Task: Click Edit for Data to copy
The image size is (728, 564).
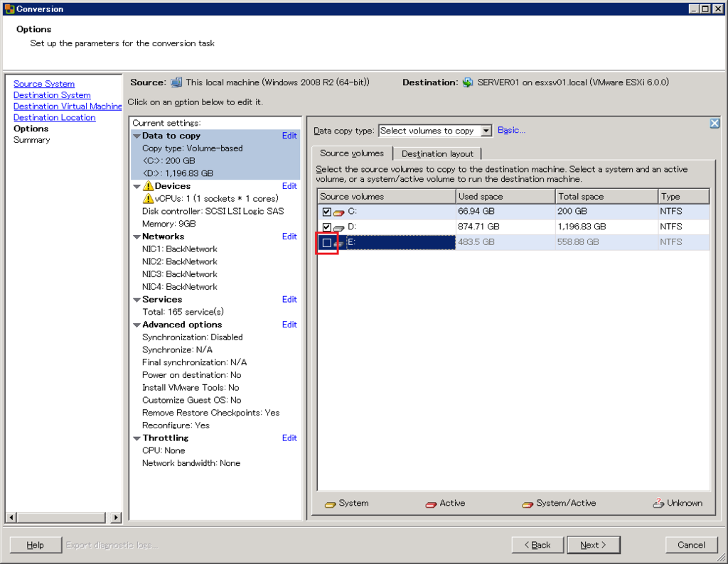Action: [289, 136]
